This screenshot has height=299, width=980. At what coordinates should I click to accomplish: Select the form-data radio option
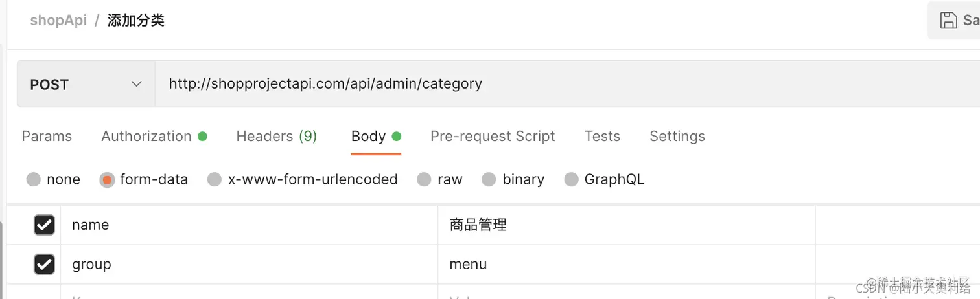(x=108, y=179)
